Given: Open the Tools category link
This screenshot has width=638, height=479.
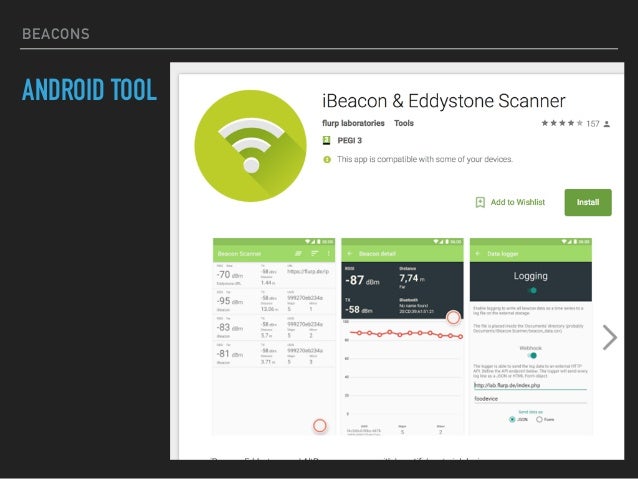Looking at the screenshot, I should pyautogui.click(x=404, y=123).
